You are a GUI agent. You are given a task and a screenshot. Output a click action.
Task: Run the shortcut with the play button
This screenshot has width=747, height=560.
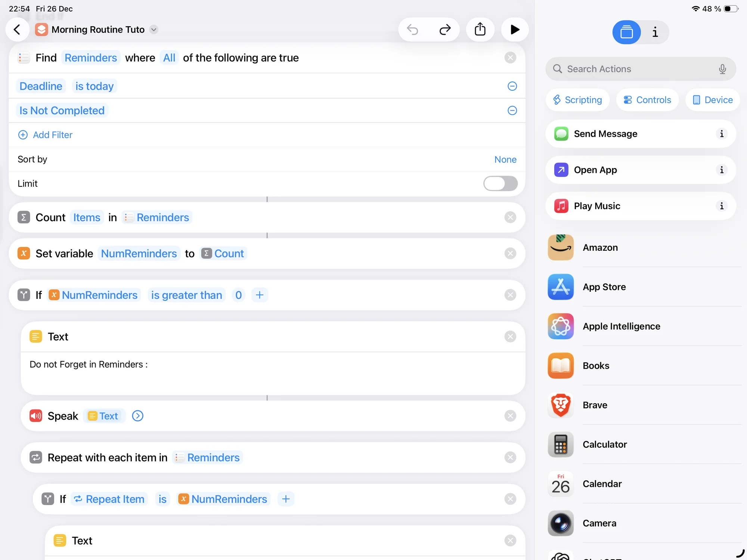(515, 30)
